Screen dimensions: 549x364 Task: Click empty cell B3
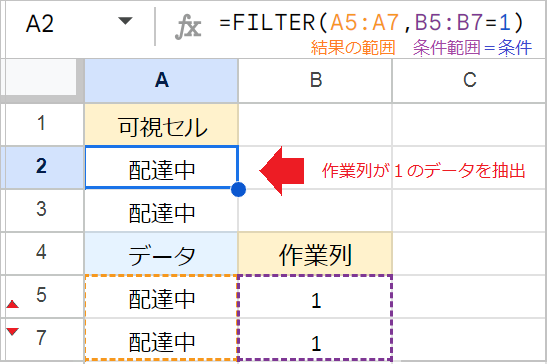(315, 210)
